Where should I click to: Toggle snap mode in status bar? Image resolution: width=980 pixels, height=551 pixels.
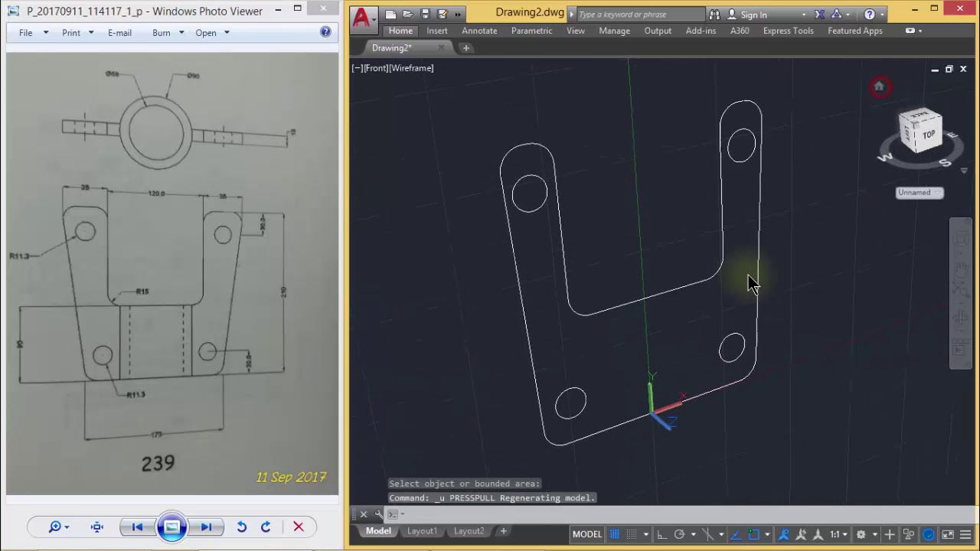[632, 534]
